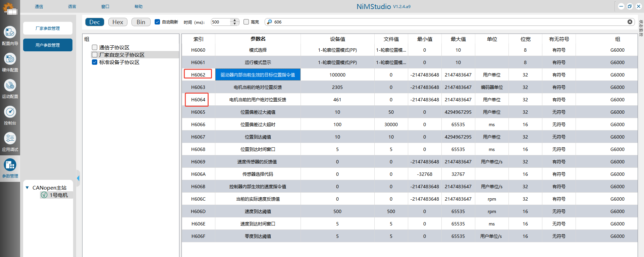Open the 语言 language menu
The height and width of the screenshot is (257, 644).
pyautogui.click(x=72, y=6)
